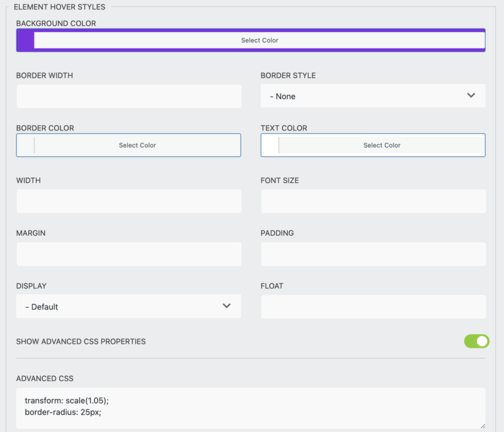Image resolution: width=504 pixels, height=432 pixels.
Task: Click Select Color for Border Color
Action: [x=137, y=145]
